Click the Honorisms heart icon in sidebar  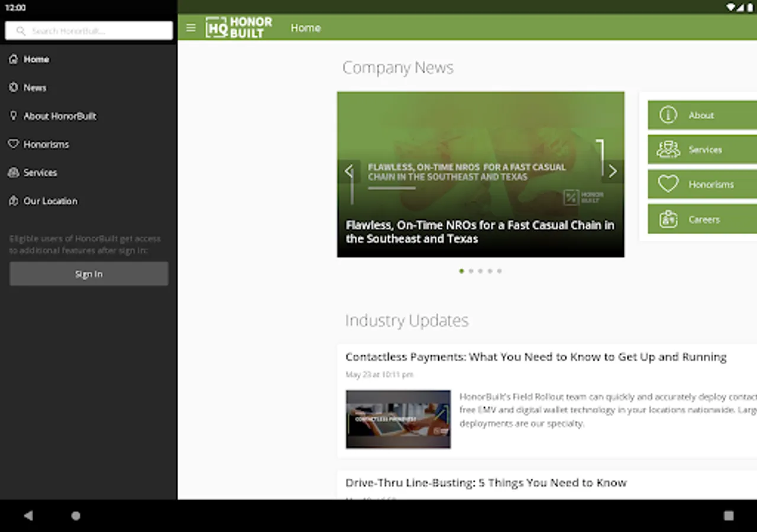coord(14,144)
